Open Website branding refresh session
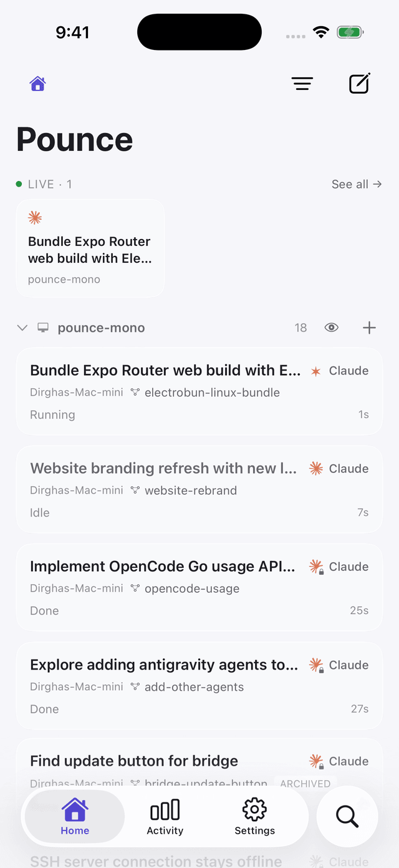399x868 pixels. (199, 489)
